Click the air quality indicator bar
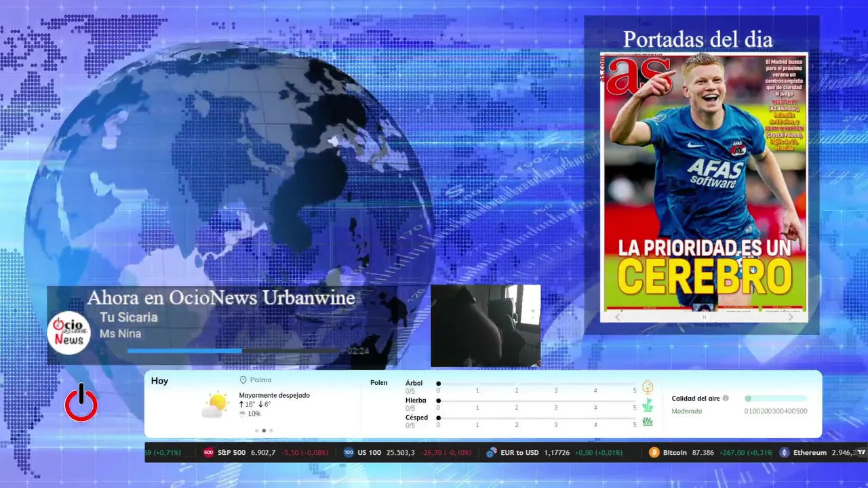 [776, 399]
